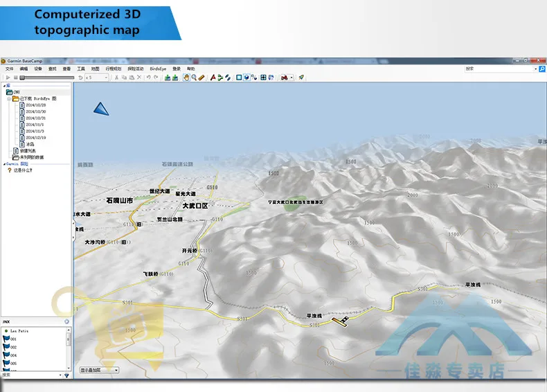The width and height of the screenshot is (547, 392).
Task: Click the playback Play button
Action: coord(8,78)
